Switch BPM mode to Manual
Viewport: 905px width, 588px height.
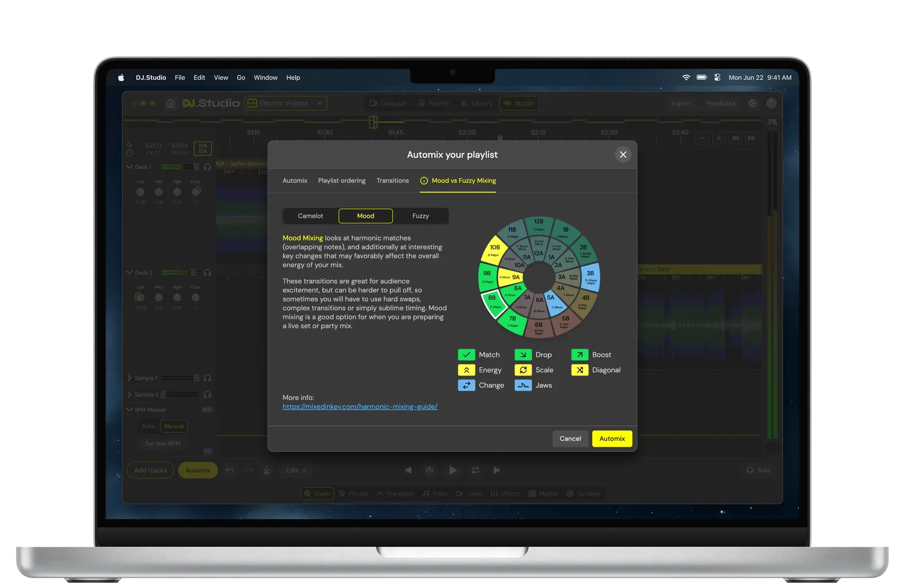[174, 426]
